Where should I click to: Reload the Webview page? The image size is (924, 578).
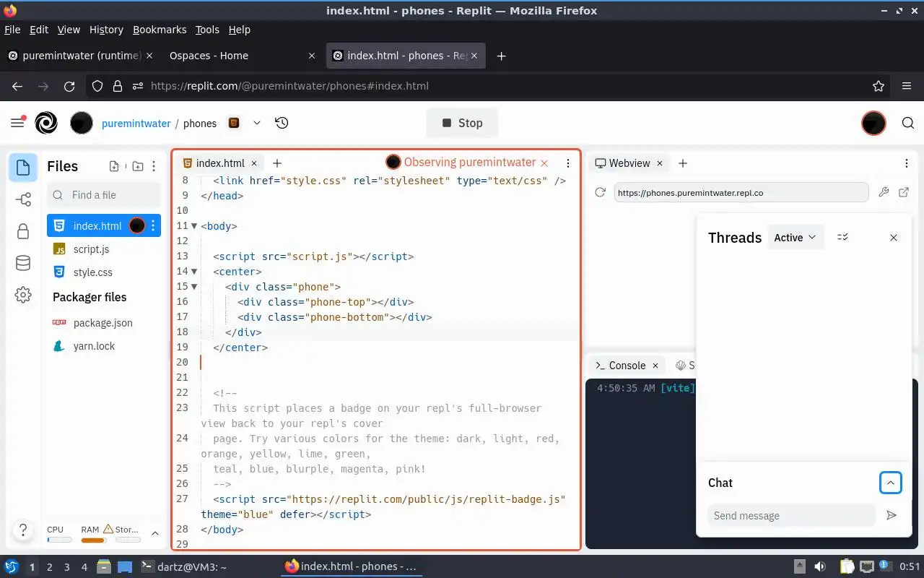[x=600, y=192]
